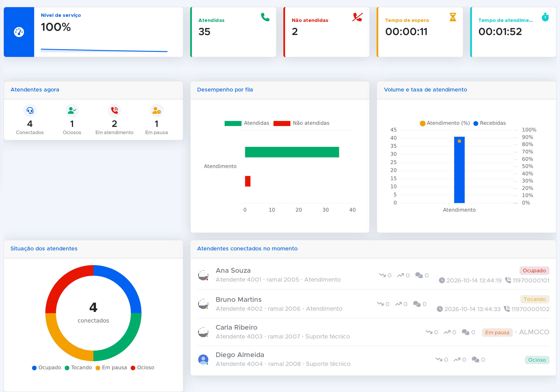
Task: Toggle the Atendimento (%) legend item
Action: point(445,123)
